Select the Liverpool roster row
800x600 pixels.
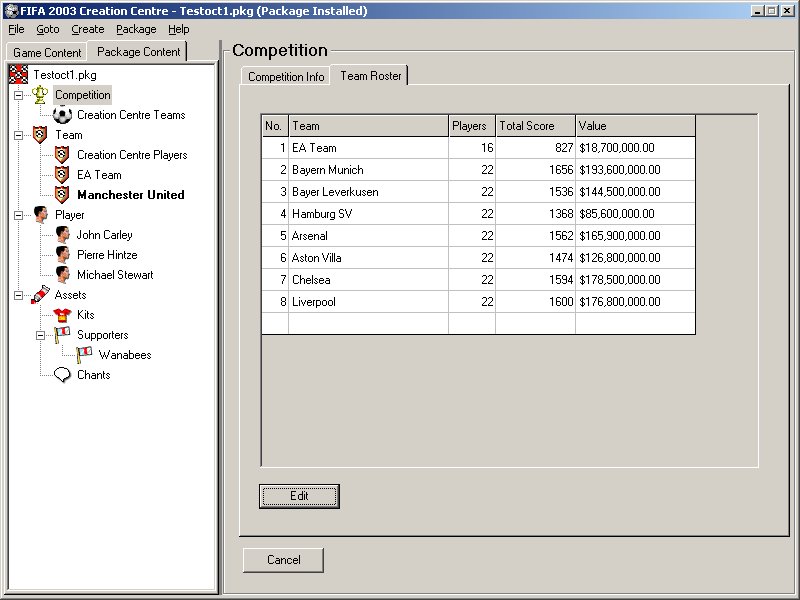[479, 302]
